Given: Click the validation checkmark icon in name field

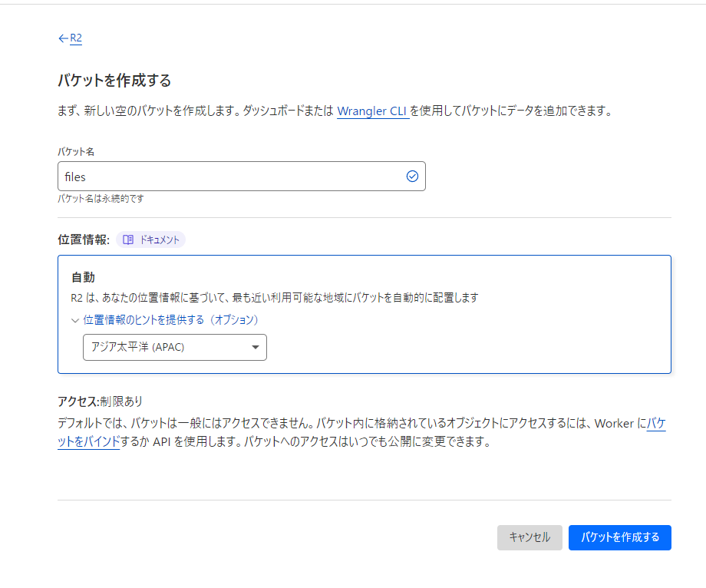Looking at the screenshot, I should click(x=412, y=177).
